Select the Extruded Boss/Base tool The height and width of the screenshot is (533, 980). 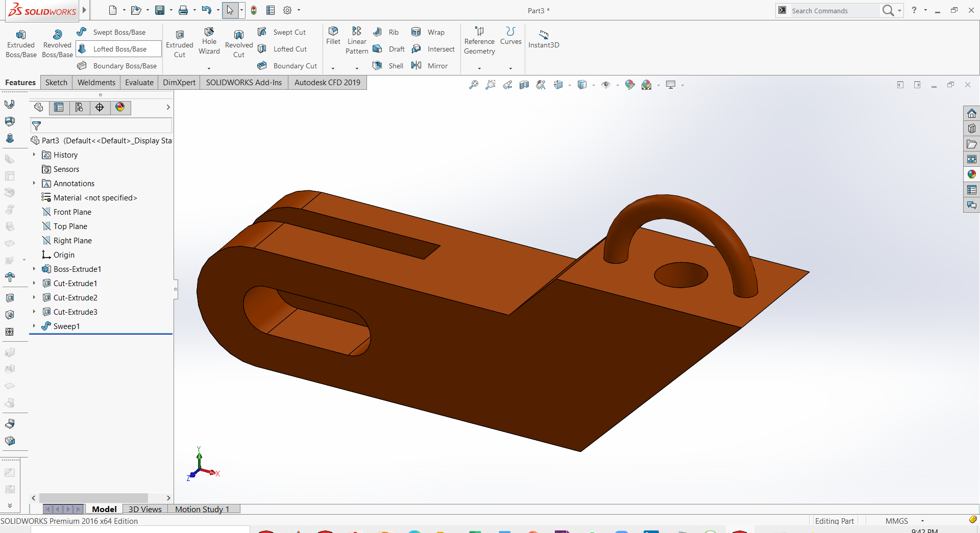click(20, 43)
